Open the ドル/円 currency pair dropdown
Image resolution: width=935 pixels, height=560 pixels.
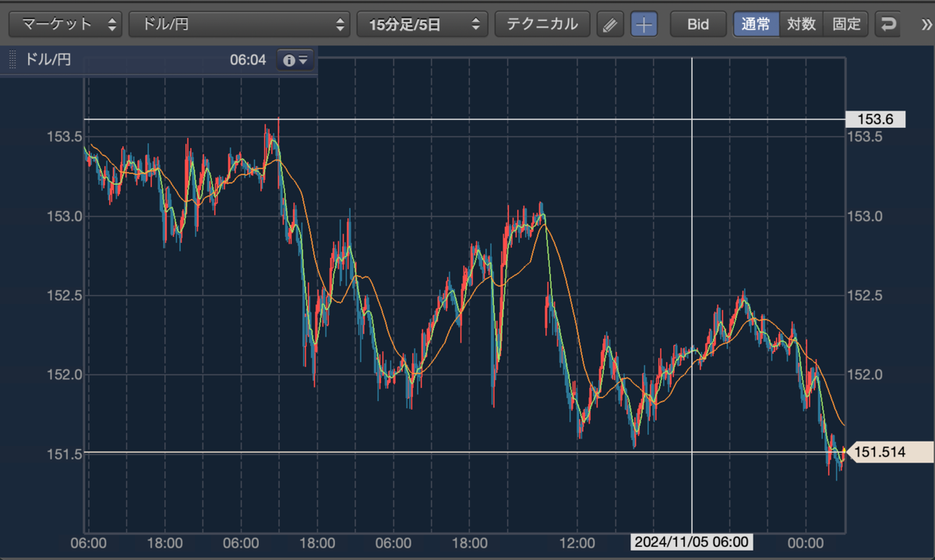tap(239, 24)
